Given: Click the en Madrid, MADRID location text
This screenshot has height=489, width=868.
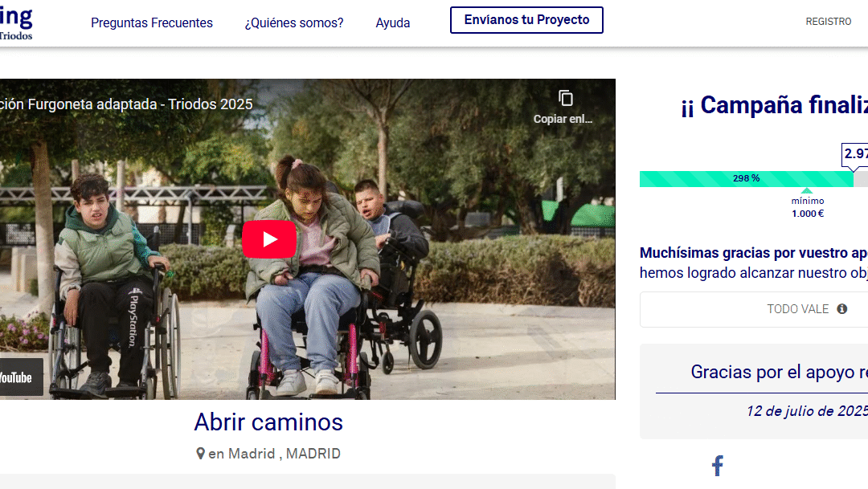Looking at the screenshot, I should [x=274, y=454].
